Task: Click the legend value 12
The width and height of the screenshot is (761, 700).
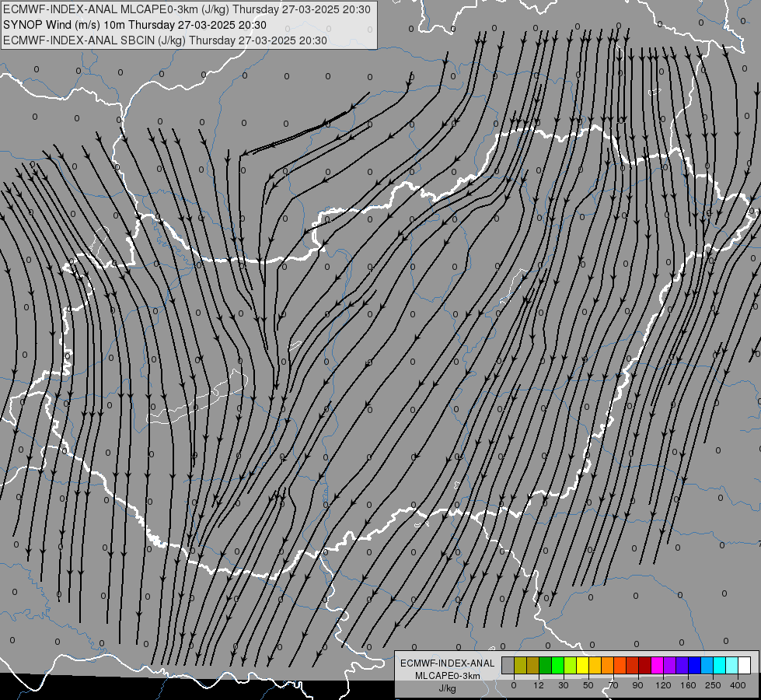Action: (539, 685)
